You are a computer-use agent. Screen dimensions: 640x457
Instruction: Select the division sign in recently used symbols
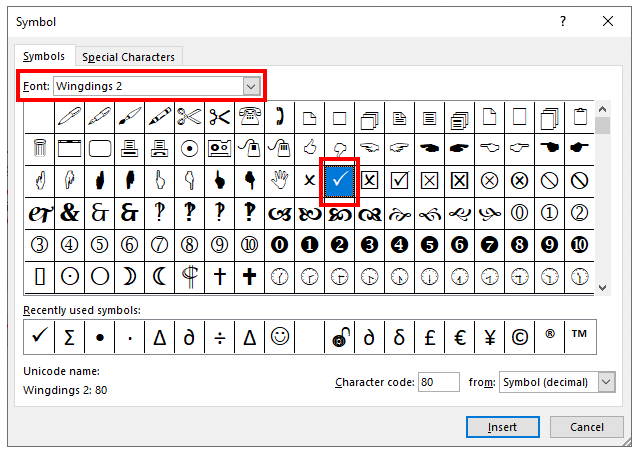(x=219, y=338)
